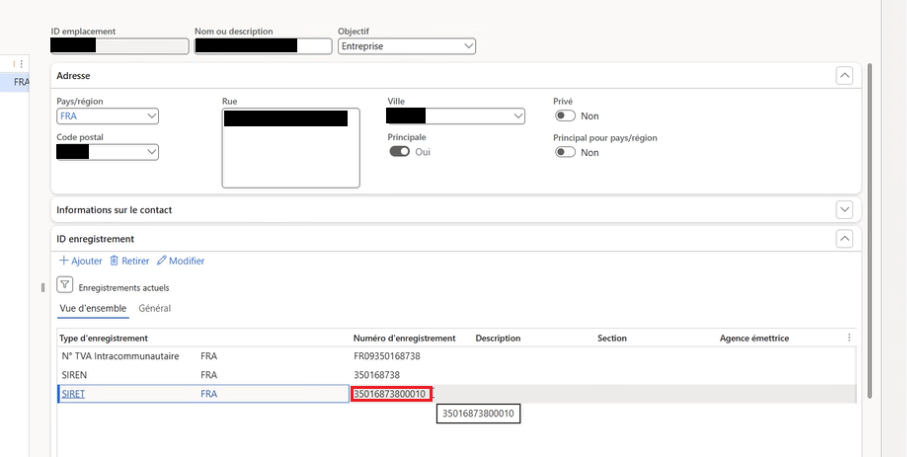Expand Informations sur le contact section
Screen dimensions: 907x457
pyautogui.click(x=844, y=210)
